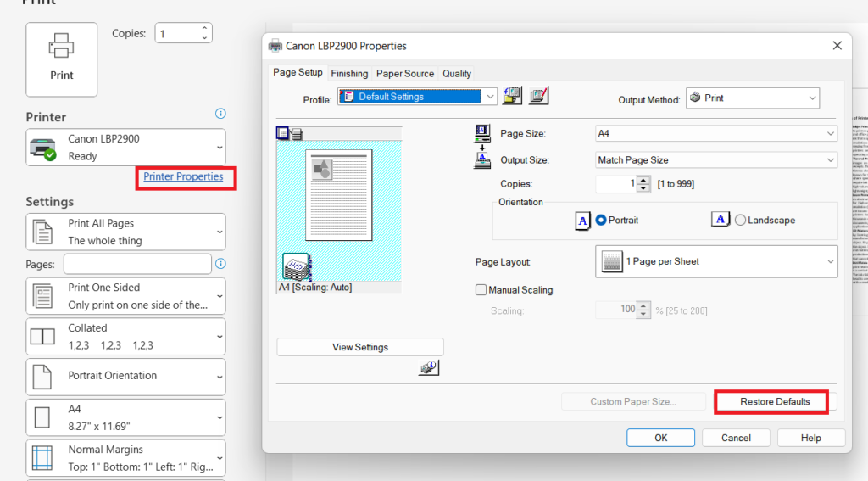Viewport: 868px width, 481px height.
Task: Decrease Copies in Properties dialog spinner
Action: [x=643, y=188]
